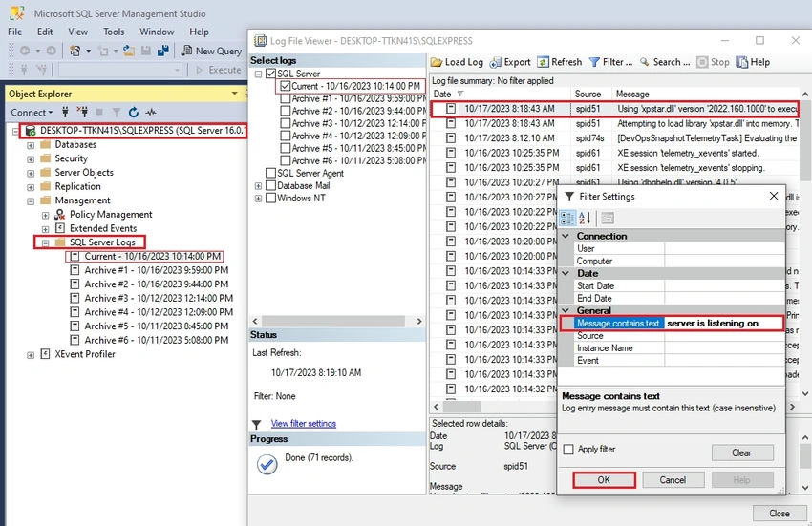Collapse the SQL Server Logs node
The height and width of the screenshot is (526, 812).
[x=46, y=242]
